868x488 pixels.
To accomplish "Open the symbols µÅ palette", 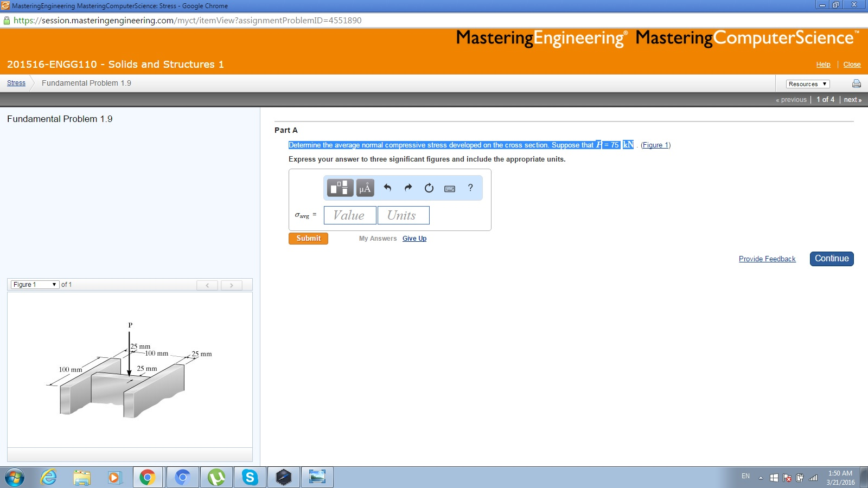I will pyautogui.click(x=365, y=188).
